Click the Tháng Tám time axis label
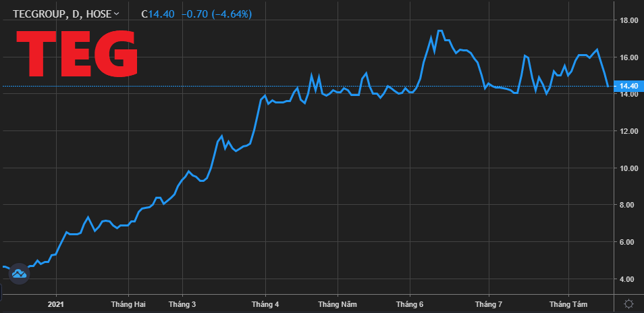The height and width of the screenshot is (313, 644). 568,304
